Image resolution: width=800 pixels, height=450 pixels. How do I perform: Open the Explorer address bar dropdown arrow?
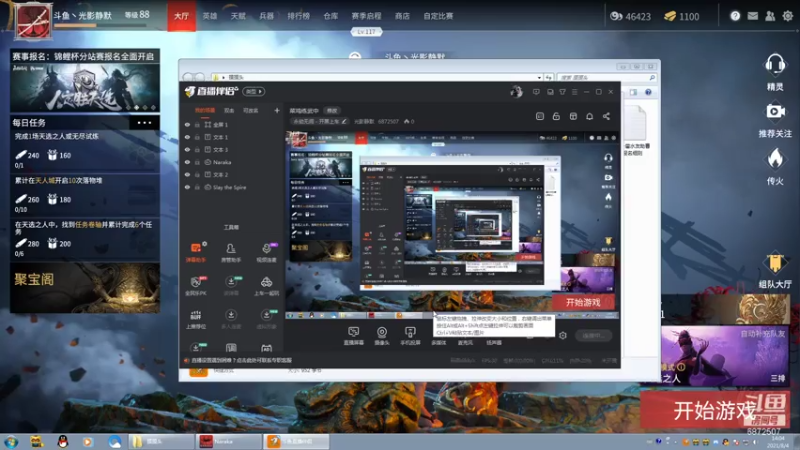tap(539, 78)
